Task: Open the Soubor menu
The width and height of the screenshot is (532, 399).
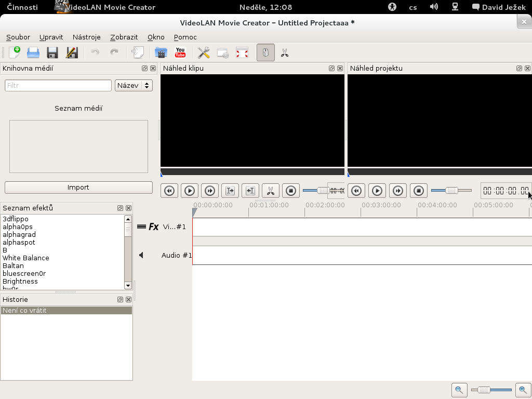Action: pos(18,37)
